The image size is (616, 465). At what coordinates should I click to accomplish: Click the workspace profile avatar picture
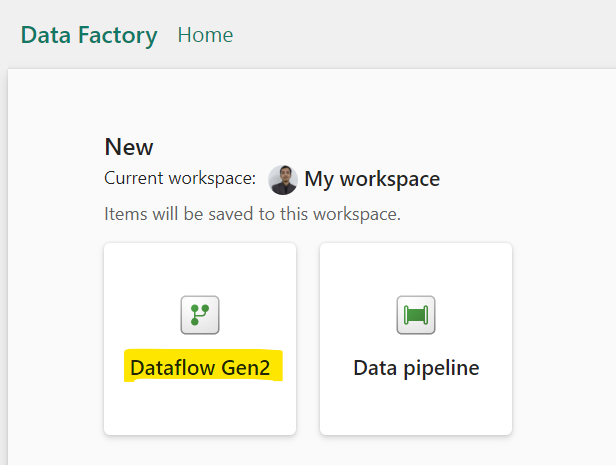pyautogui.click(x=283, y=180)
